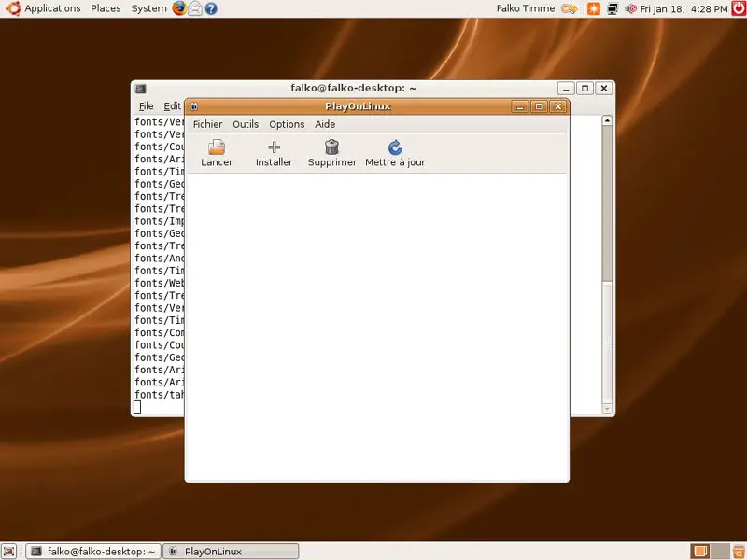Click the volume speaker tray icon

631,8
